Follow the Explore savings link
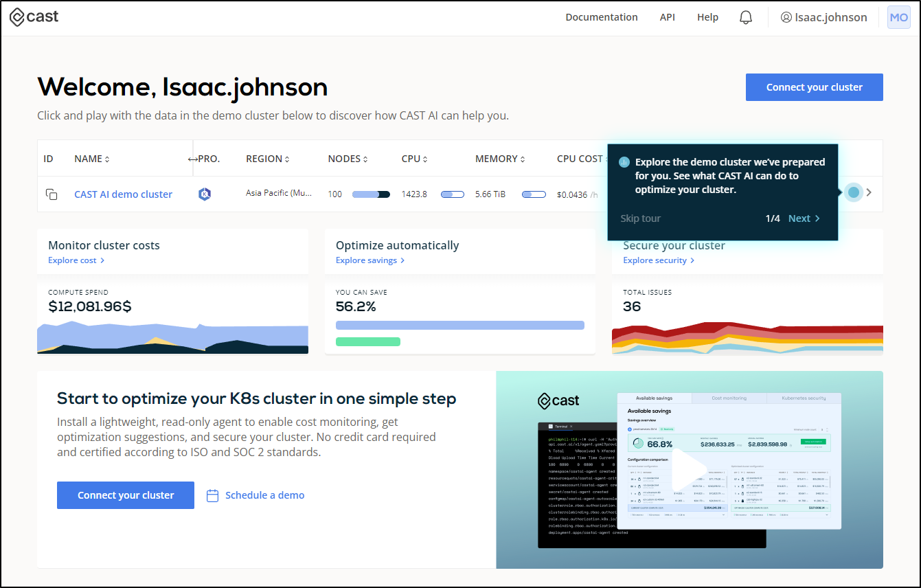Image resolution: width=921 pixels, height=588 pixels. click(370, 260)
